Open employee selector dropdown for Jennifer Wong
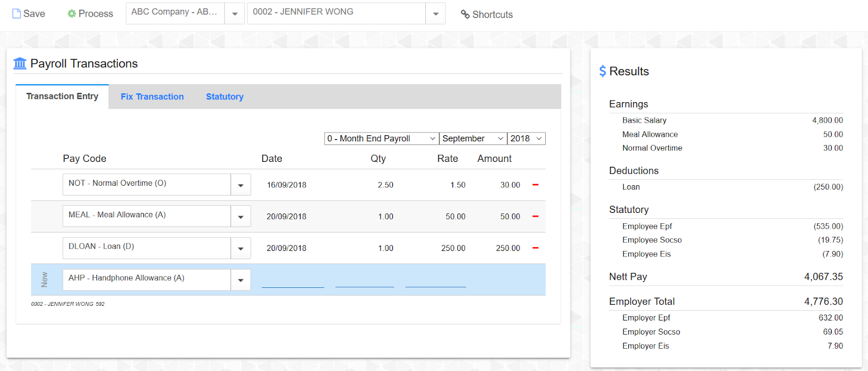Viewport: 868px width, 371px height. pos(435,14)
